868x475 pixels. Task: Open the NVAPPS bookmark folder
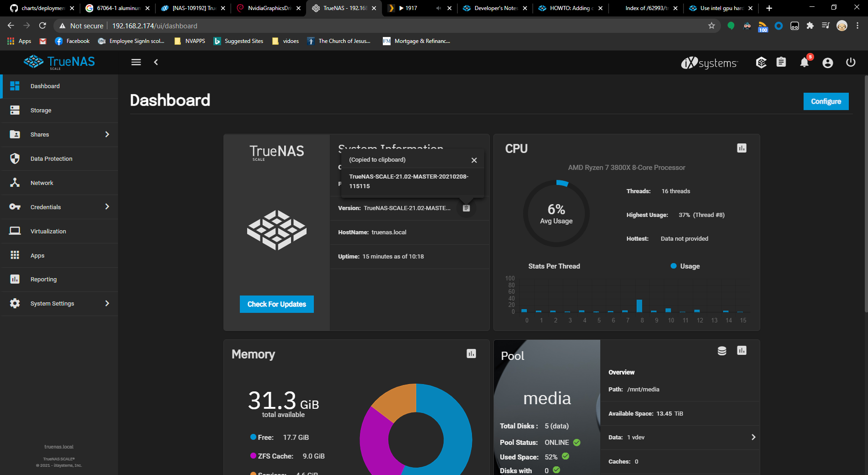pos(190,41)
